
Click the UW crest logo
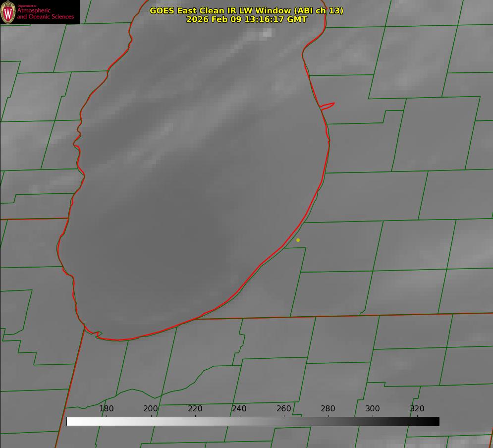tap(8, 12)
